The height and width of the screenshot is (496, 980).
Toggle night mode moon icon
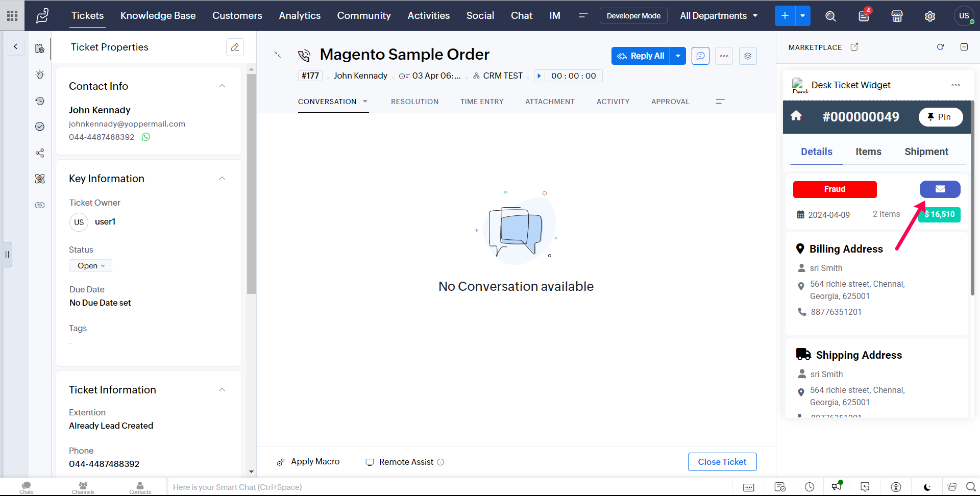point(927,487)
